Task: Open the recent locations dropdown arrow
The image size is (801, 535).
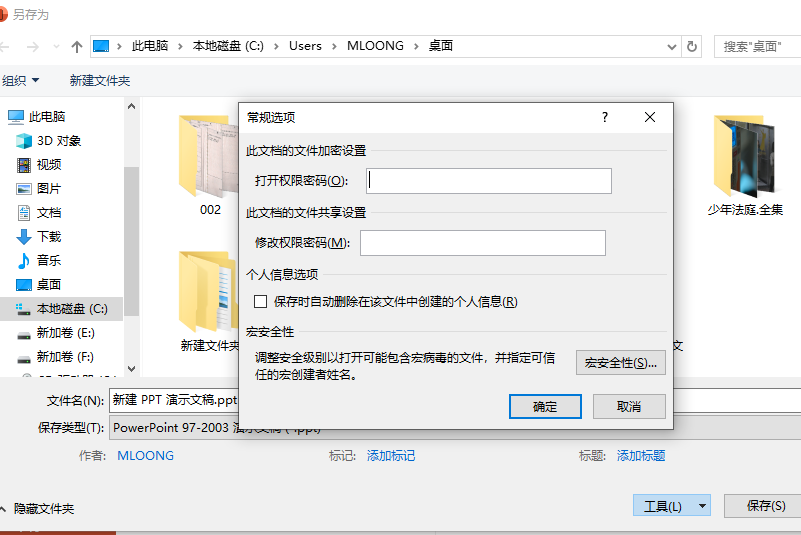Action: [x=56, y=47]
